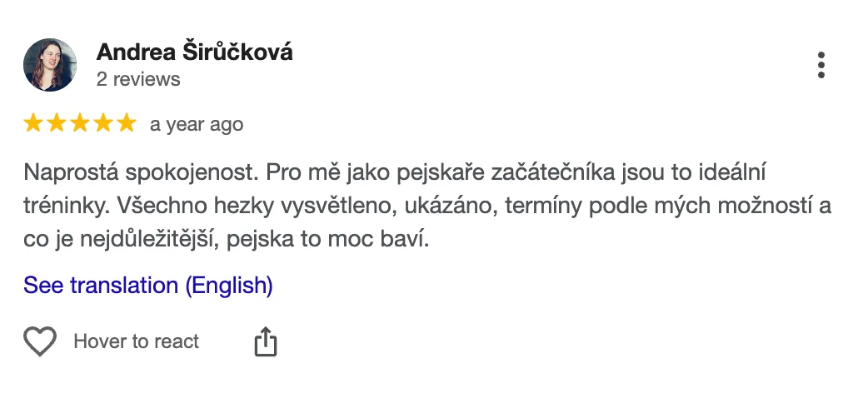Click the review line starting "Naprostá spokojenost"
The width and height of the screenshot is (868, 393).
tap(394, 173)
